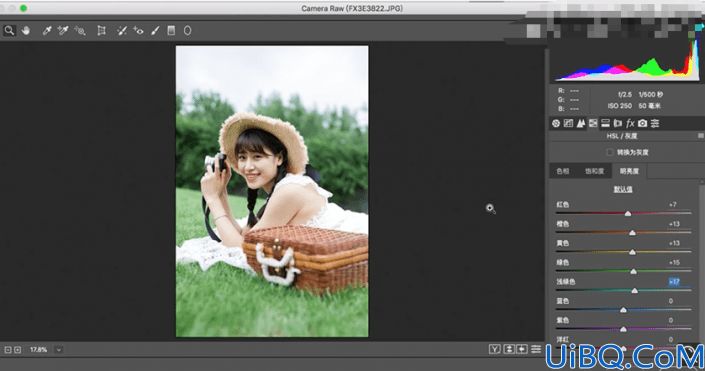Image resolution: width=705 pixels, height=371 pixels.
Task: Select the Transform tool
Action: [x=102, y=31]
